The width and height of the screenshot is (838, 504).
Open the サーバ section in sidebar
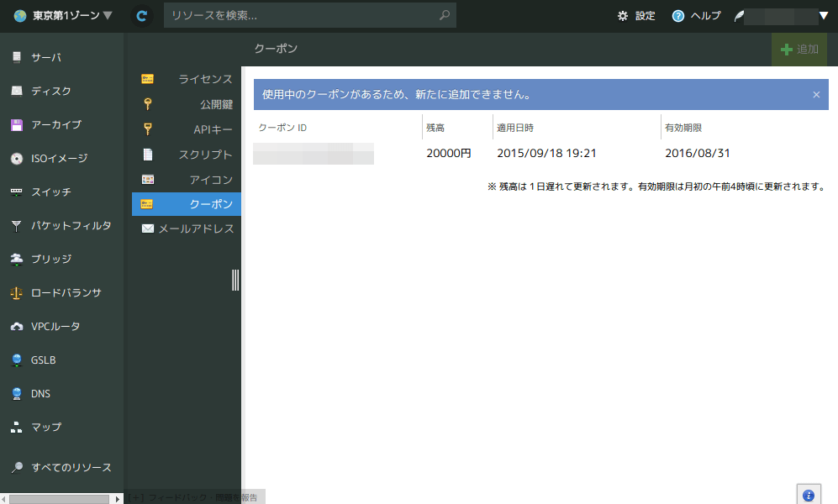(46, 57)
